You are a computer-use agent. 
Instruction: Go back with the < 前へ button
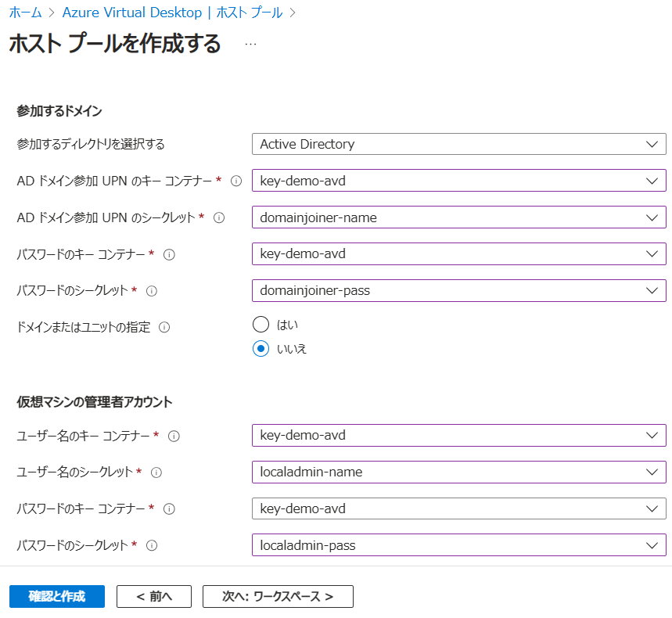pos(154,596)
